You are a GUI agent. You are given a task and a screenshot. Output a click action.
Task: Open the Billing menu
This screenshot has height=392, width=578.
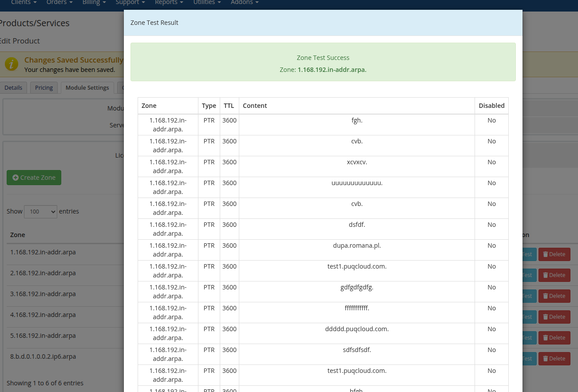point(94,2)
